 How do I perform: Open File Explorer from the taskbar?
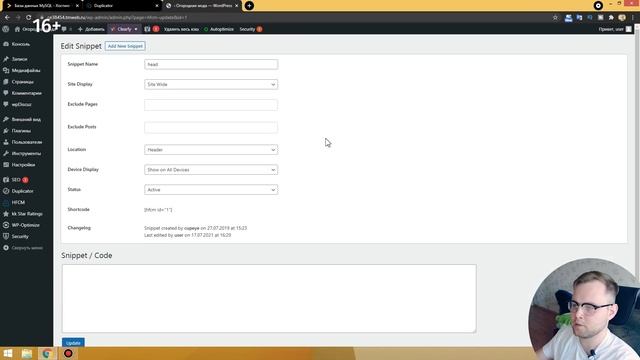tap(27, 353)
